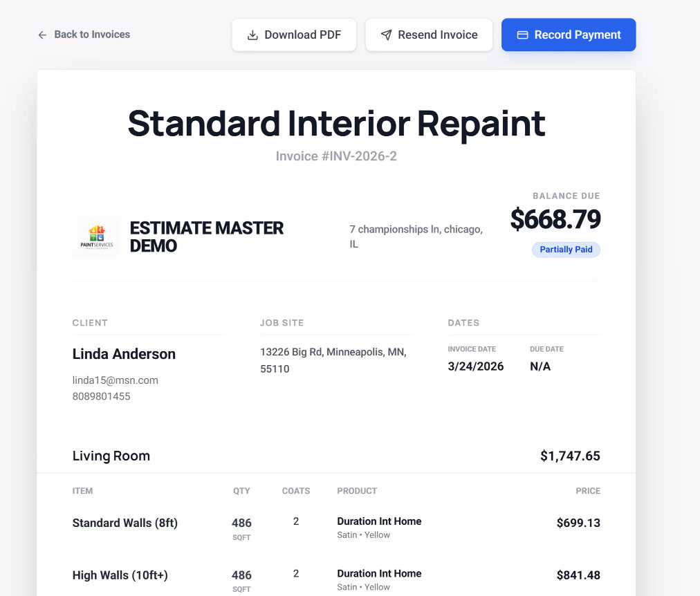Image resolution: width=700 pixels, height=596 pixels.
Task: Click the PRICE column header
Action: pyautogui.click(x=588, y=491)
